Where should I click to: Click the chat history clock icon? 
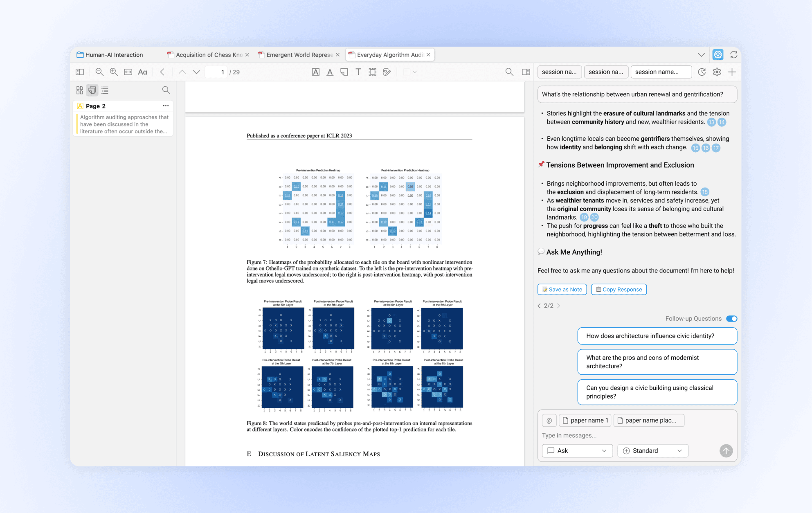tap(702, 72)
